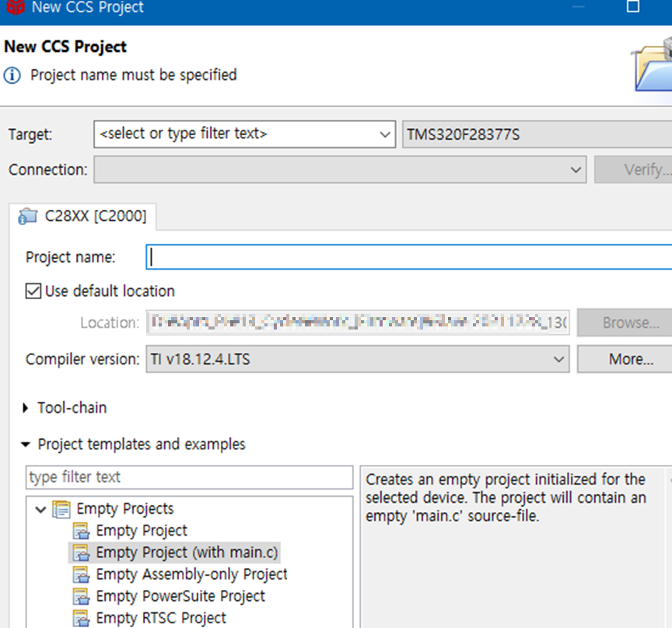
Task: Click the info icon beside Project name message
Action: coord(12,75)
